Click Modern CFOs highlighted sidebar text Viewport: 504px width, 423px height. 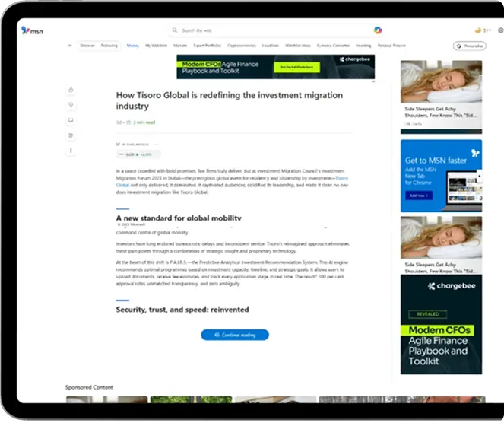tap(439, 330)
